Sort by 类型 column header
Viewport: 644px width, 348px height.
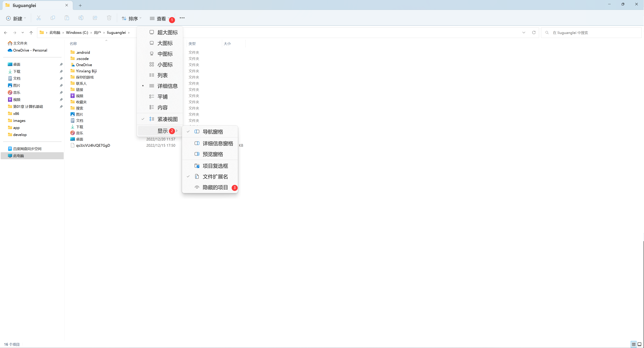click(192, 44)
